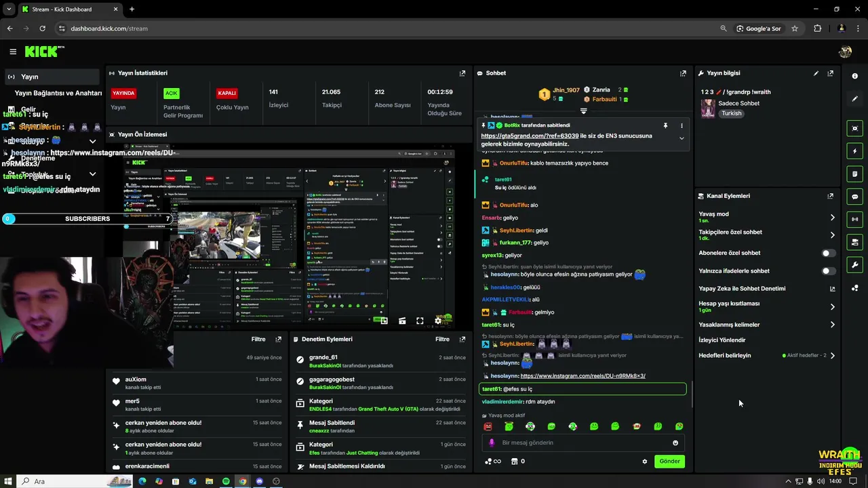Pop out the Yayın bilgisi panel
The image size is (868, 488).
point(830,73)
